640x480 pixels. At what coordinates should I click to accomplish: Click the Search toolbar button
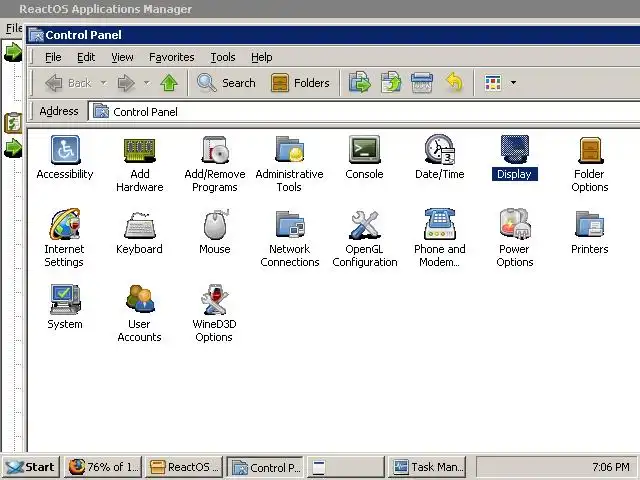226,83
